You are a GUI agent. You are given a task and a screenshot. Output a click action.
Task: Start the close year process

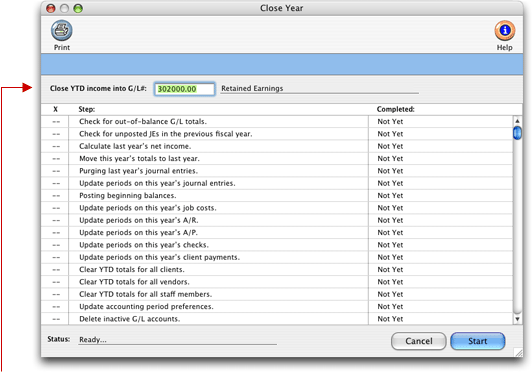[x=477, y=341]
